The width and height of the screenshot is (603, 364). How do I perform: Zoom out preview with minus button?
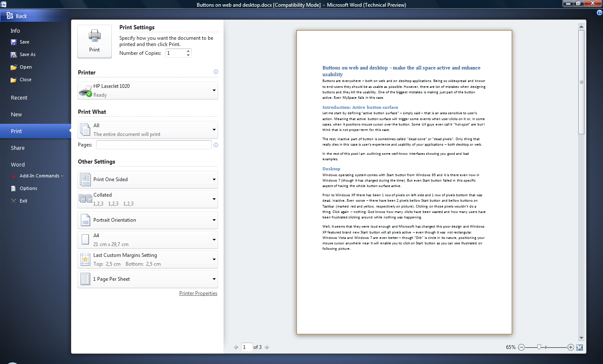coord(521,347)
